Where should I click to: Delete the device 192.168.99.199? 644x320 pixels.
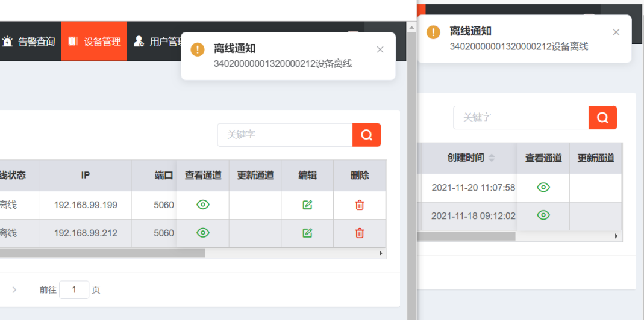tap(360, 205)
